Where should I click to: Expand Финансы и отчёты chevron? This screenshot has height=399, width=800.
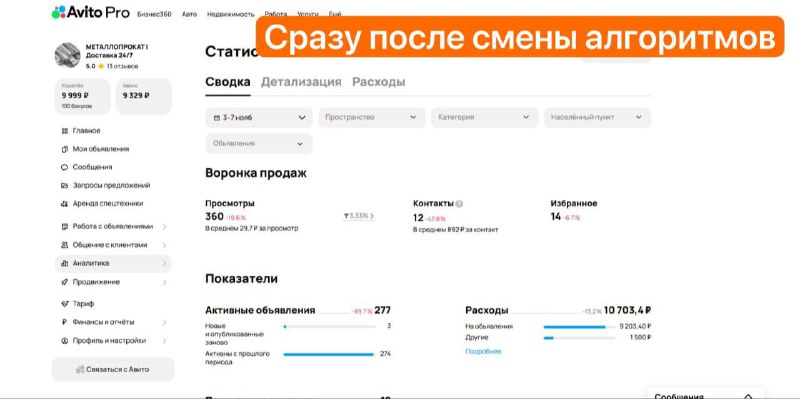(x=164, y=322)
